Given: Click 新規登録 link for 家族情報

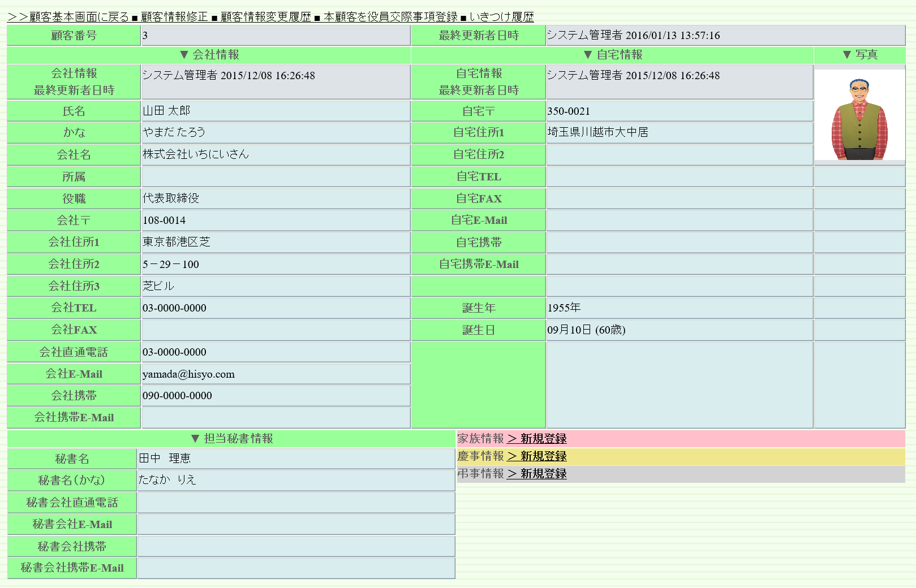Looking at the screenshot, I should 537,439.
